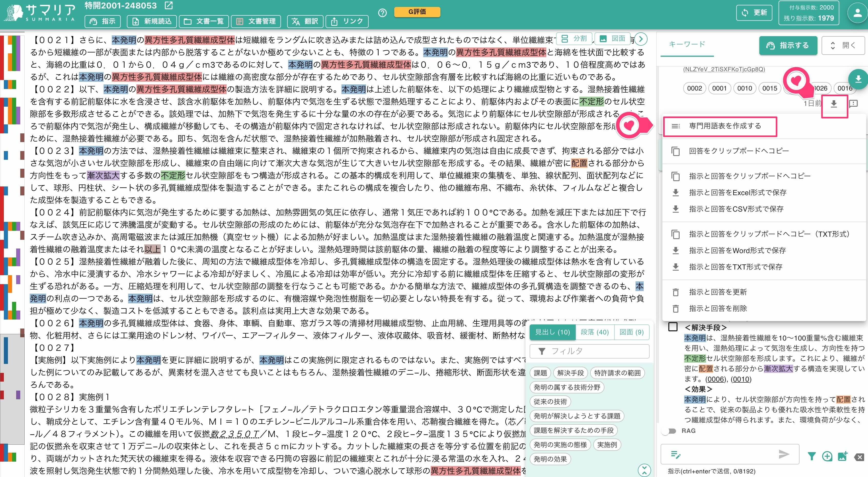This screenshot has width=868, height=477.
Task: Click the リンク share button
Action: (347, 21)
